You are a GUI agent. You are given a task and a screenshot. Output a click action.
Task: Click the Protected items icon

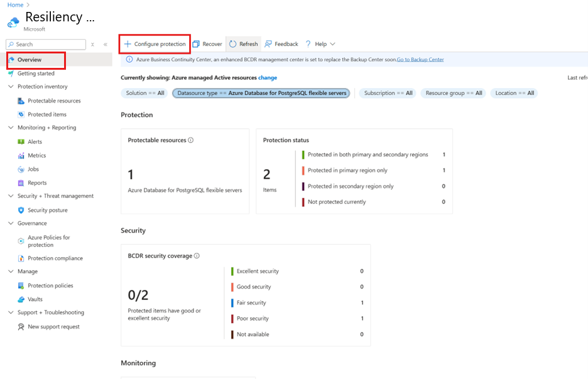click(21, 114)
